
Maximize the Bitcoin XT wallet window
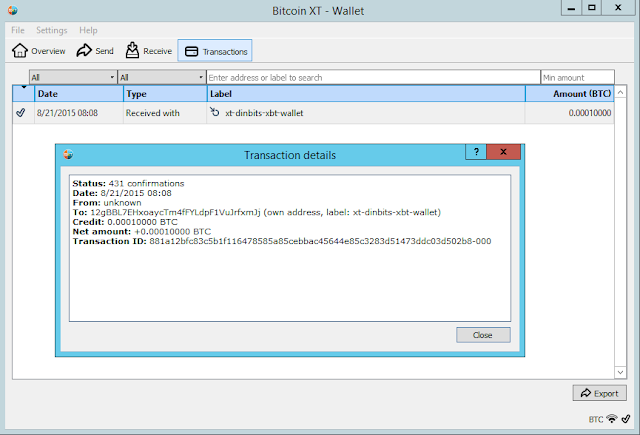(x=591, y=8)
